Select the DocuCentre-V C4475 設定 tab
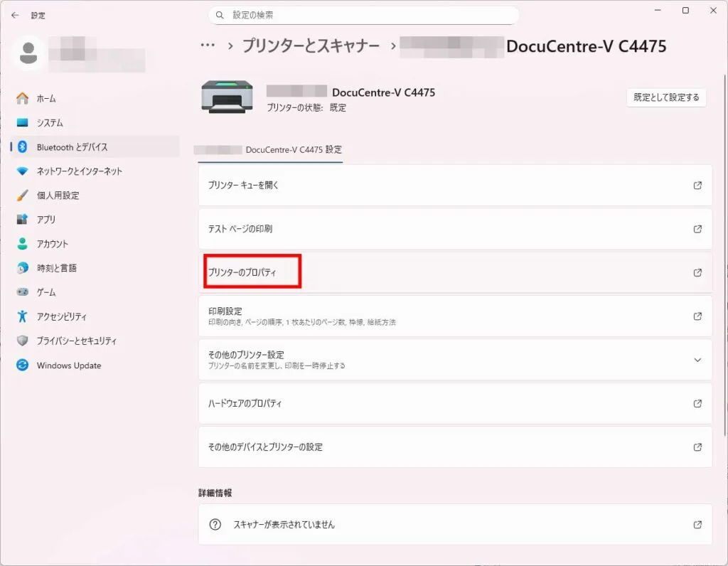 [269, 150]
